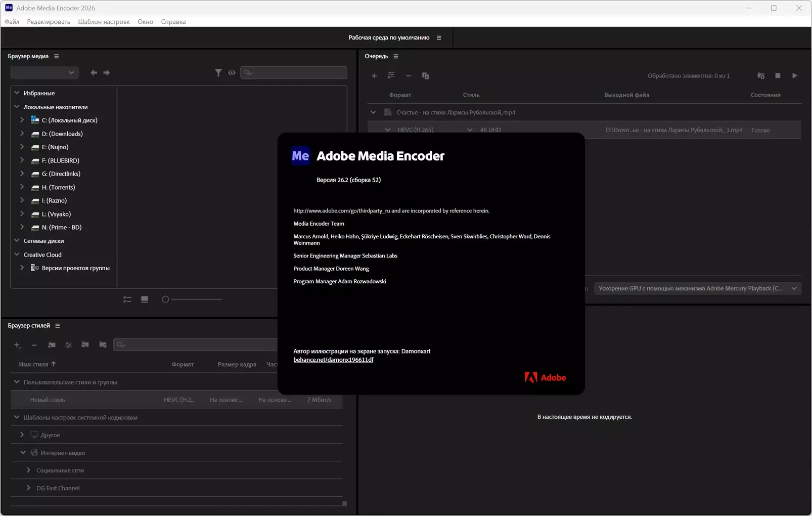Click the Preset Browser search field

pos(197,345)
